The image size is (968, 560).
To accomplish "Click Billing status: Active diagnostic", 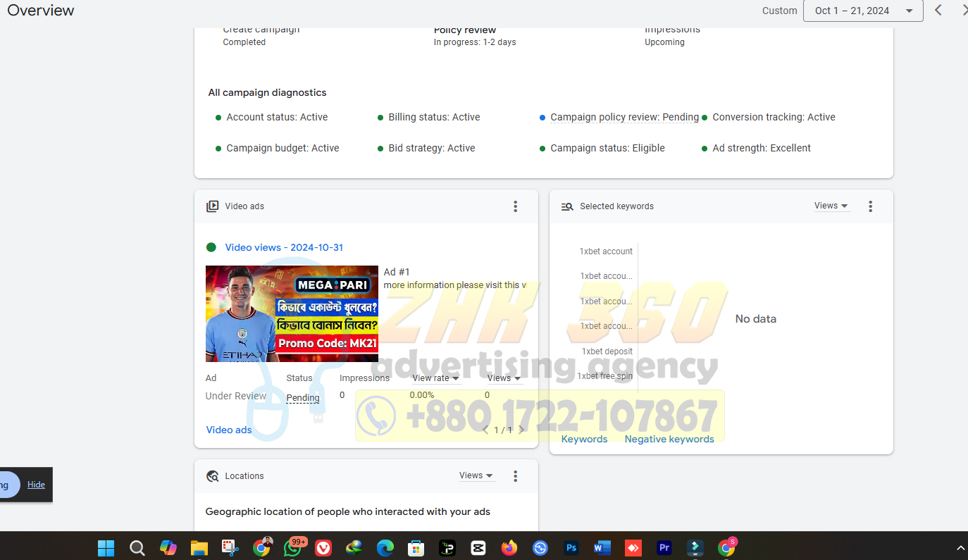I will coord(434,117).
